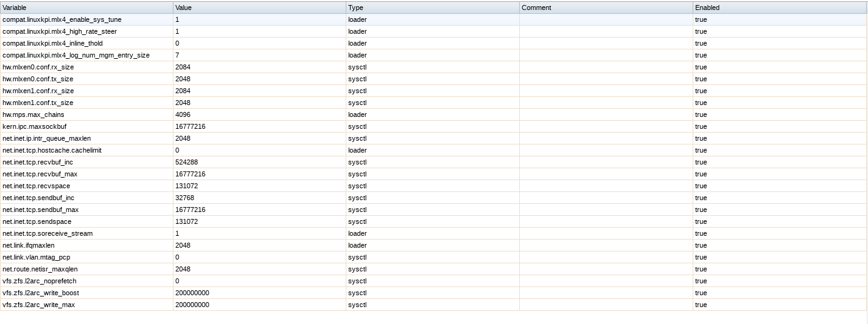
Task: Select the kern.ipc.maxsockbuf variable
Action: point(34,126)
